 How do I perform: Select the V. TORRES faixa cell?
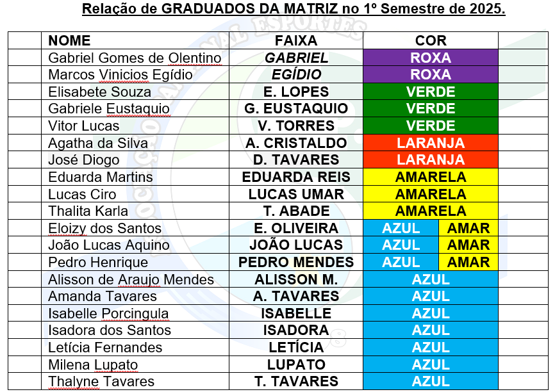tap(296, 126)
